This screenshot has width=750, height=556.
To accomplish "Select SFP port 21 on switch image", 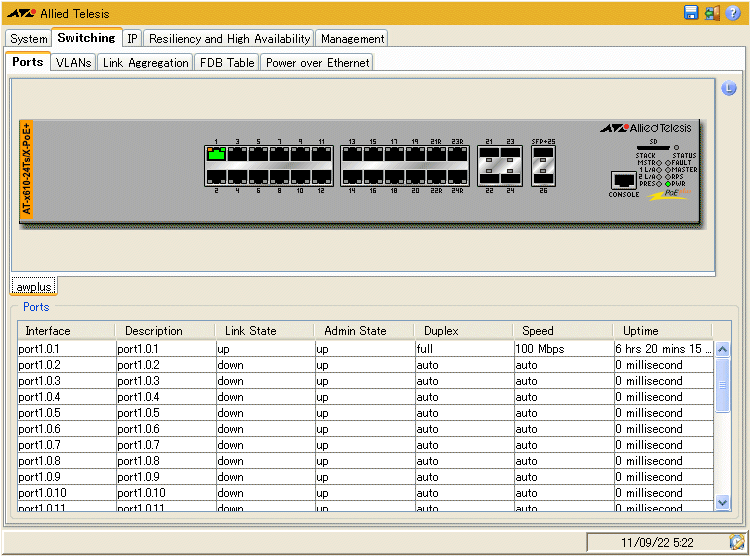I will pos(489,153).
